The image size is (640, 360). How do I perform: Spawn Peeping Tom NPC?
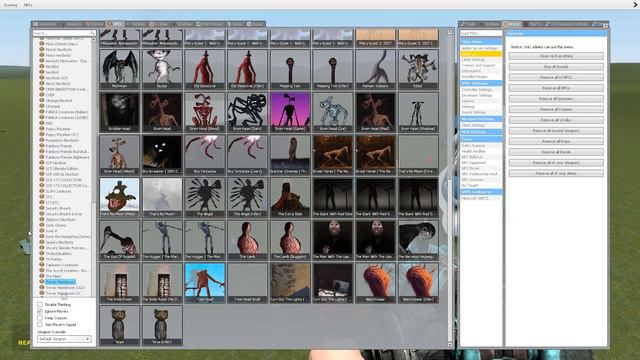coord(290,69)
